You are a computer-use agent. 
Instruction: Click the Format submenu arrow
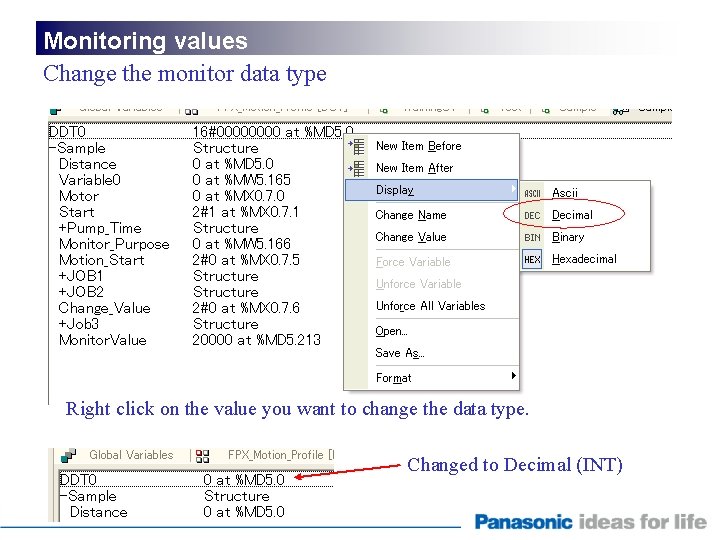point(513,376)
